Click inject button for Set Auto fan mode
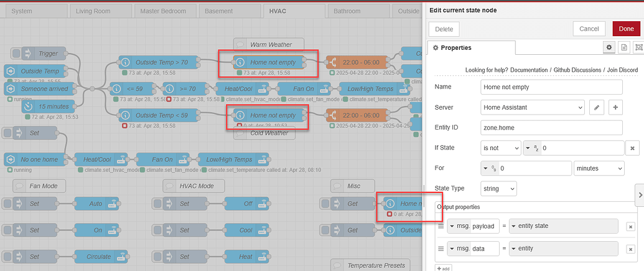 [x=7, y=204]
